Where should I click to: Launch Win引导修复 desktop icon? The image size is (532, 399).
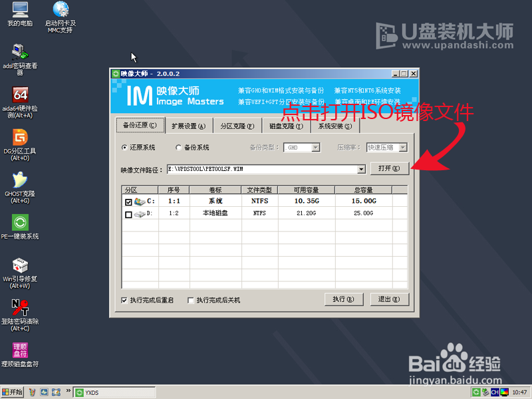coord(20,273)
